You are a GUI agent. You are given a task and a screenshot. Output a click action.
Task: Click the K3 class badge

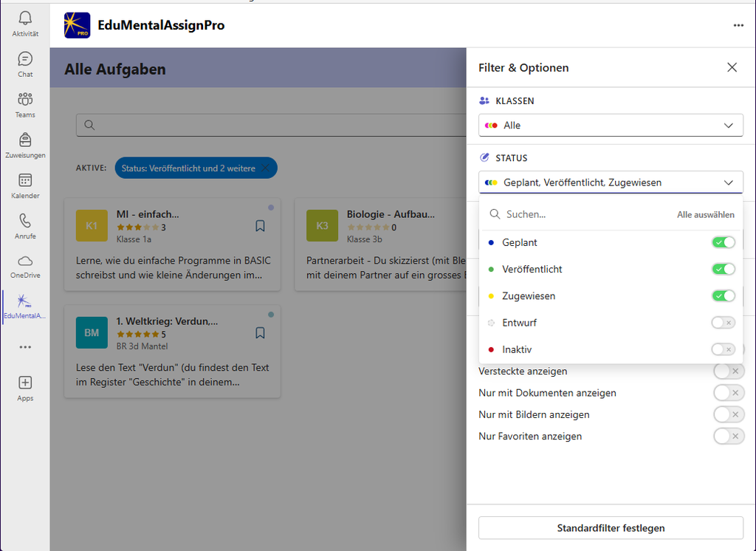(322, 226)
